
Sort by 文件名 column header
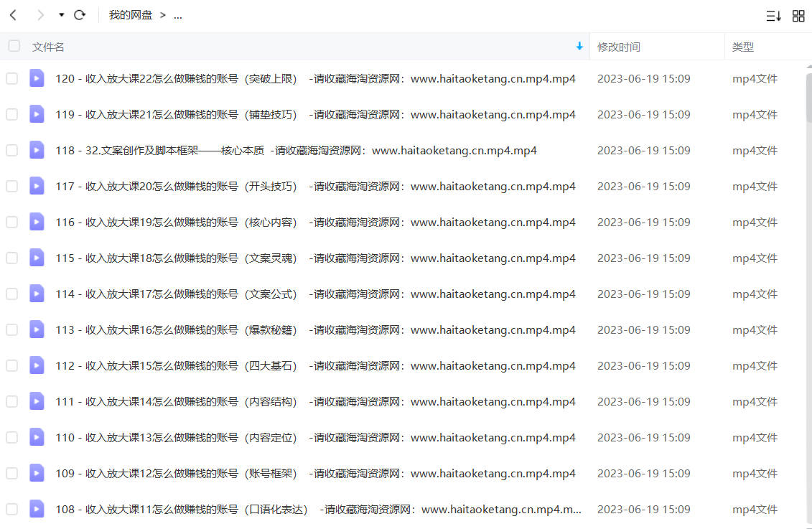48,47
